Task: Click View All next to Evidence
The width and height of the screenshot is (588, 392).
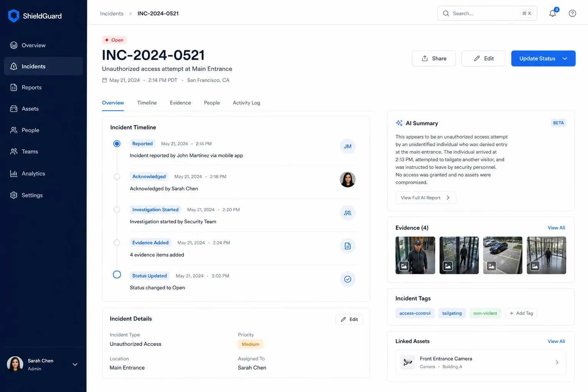Action: click(556, 228)
